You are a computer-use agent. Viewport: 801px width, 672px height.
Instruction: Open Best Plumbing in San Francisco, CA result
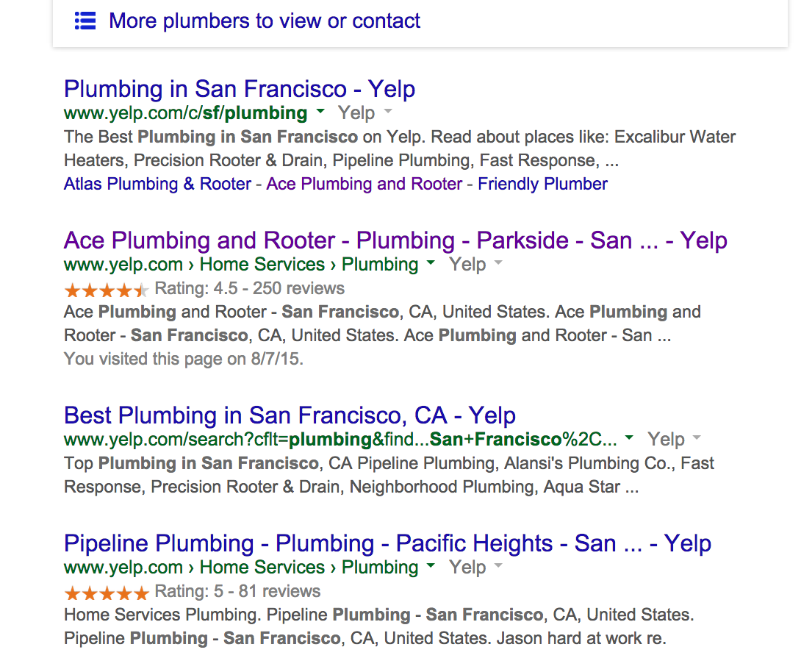coord(290,415)
